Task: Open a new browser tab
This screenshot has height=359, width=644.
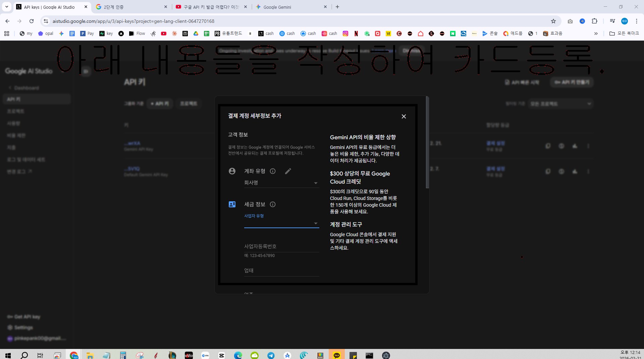Action: point(337,7)
